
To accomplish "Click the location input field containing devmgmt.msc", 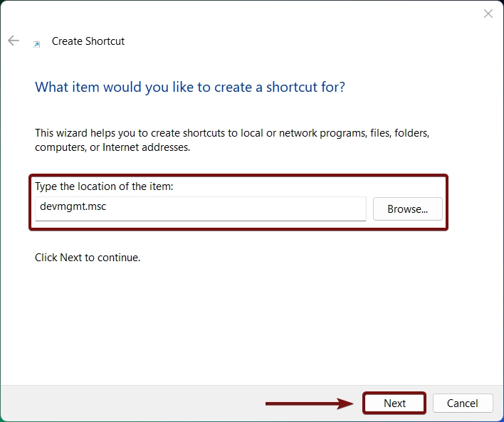I will (201, 209).
